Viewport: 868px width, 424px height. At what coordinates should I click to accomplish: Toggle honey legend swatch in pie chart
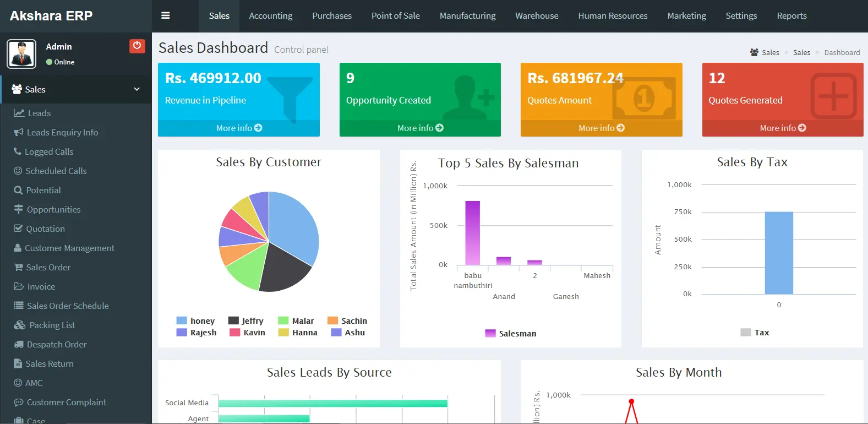182,320
